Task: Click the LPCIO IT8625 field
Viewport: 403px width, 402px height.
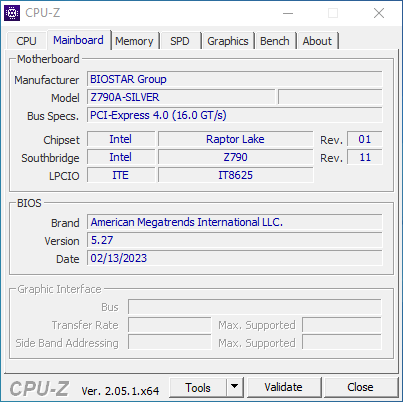Action: pos(235,175)
